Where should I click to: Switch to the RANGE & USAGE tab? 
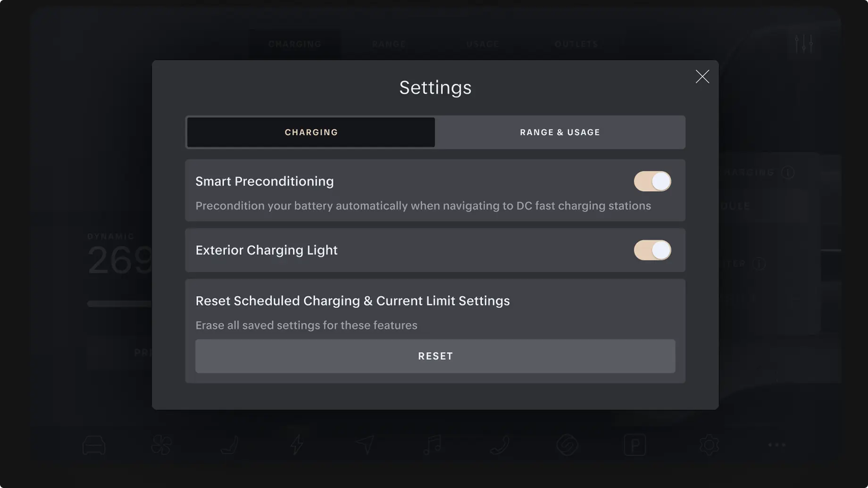point(559,132)
